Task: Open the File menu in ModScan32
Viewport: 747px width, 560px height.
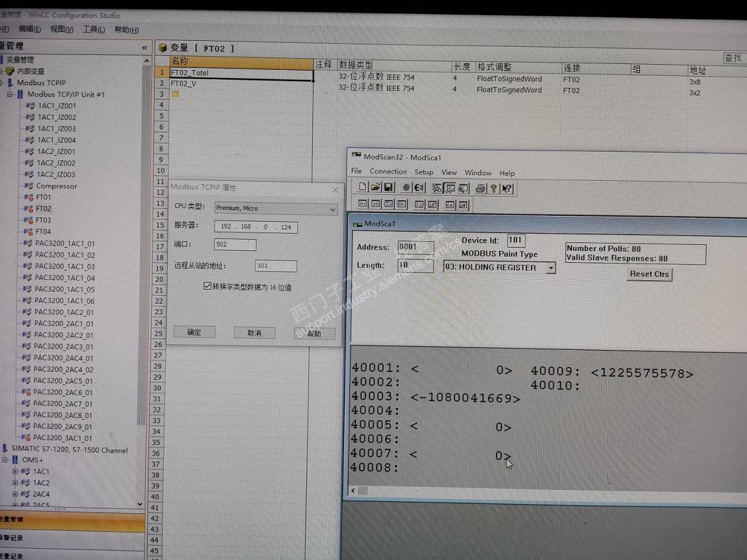Action: [357, 171]
